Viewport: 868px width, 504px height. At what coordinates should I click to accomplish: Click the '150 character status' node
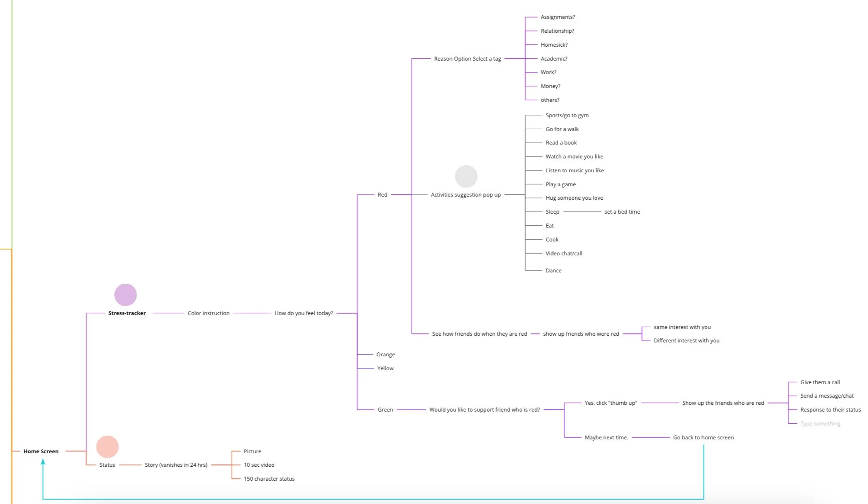pos(269,479)
